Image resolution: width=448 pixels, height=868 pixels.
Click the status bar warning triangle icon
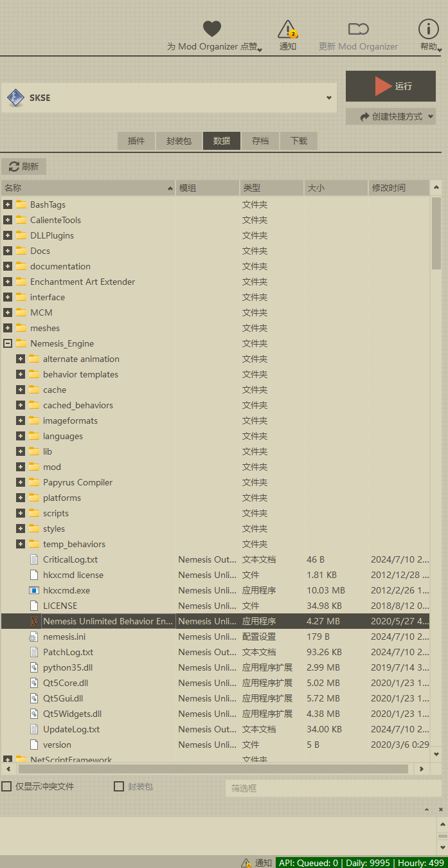coord(246,863)
